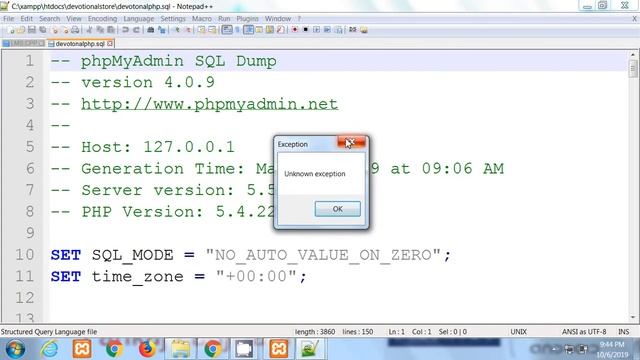Click the Cut scissors toolbar icon
Image resolution: width=640 pixels, height=360 pixels.
click(89, 30)
